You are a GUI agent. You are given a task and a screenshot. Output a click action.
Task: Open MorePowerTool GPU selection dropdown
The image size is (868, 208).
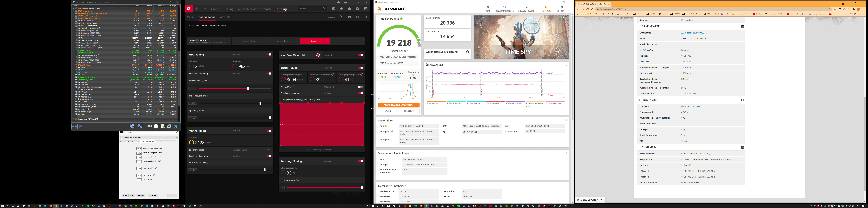149,137
